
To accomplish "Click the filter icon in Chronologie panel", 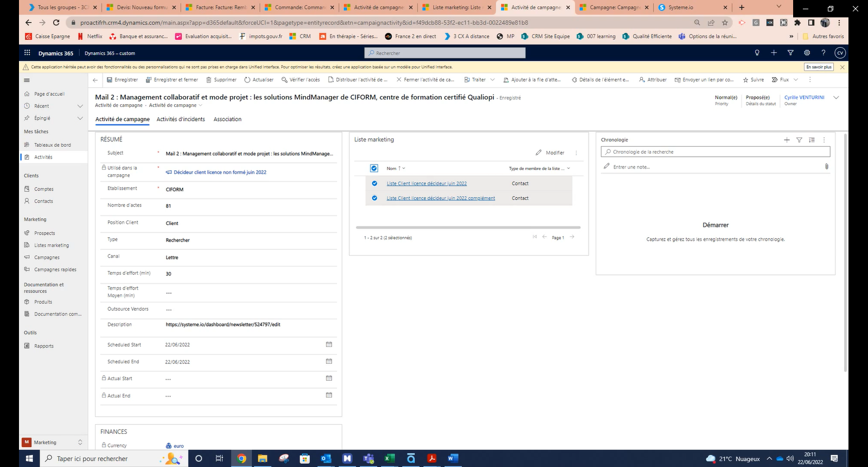I will 799,140.
